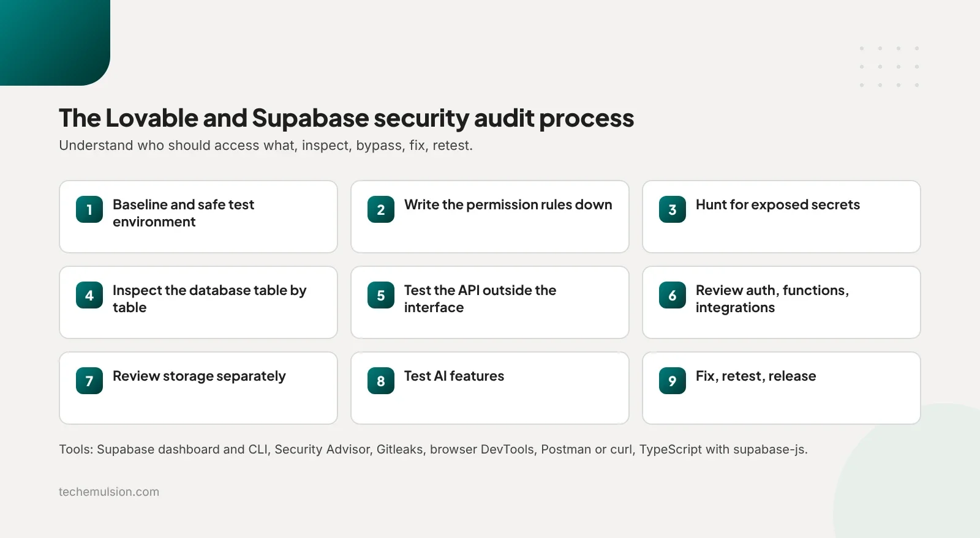Click the number 4 badge icon
The width and height of the screenshot is (980, 538).
89,295
